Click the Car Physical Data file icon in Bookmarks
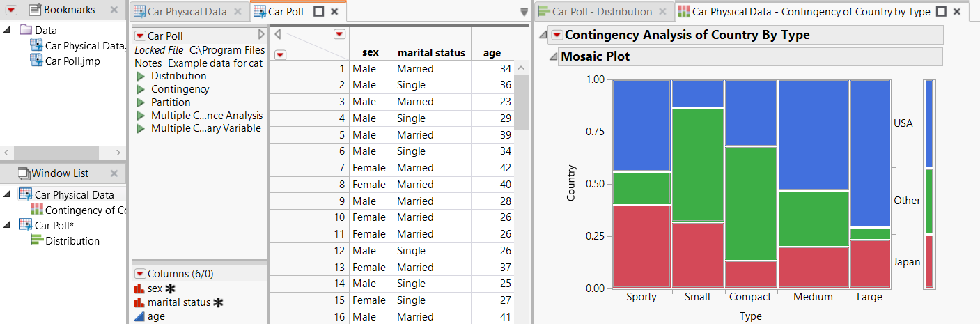Screen dimensions: 980x324 click(x=37, y=45)
